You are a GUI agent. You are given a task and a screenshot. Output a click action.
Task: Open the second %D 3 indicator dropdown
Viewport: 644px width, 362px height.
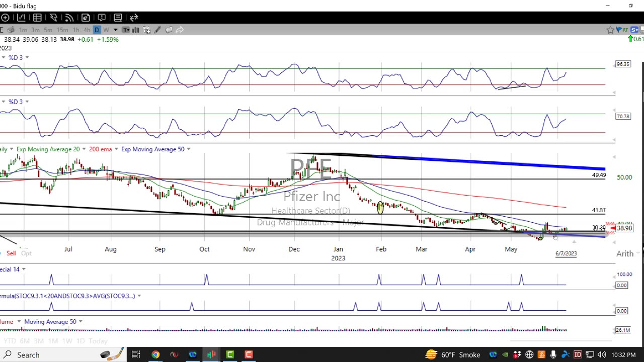[x=27, y=102]
